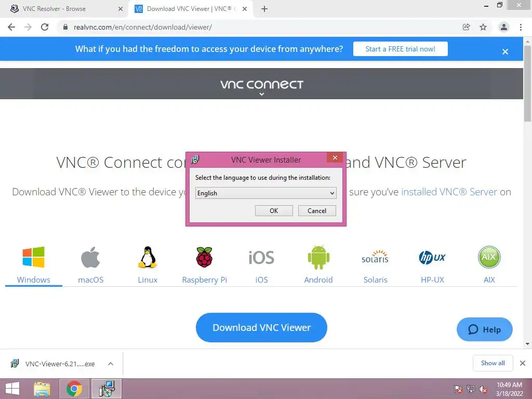This screenshot has width=532, height=399.
Task: Select the Solaris platform icon
Action: 375,257
